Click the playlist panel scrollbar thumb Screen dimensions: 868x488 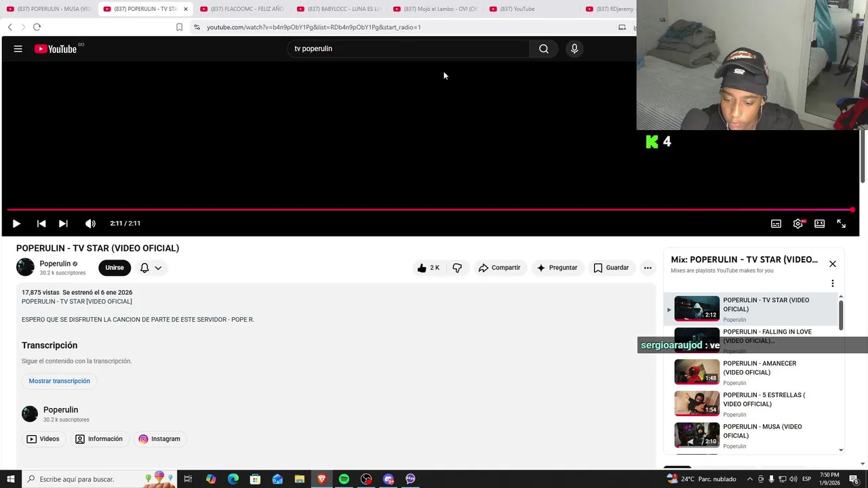pyautogui.click(x=842, y=315)
